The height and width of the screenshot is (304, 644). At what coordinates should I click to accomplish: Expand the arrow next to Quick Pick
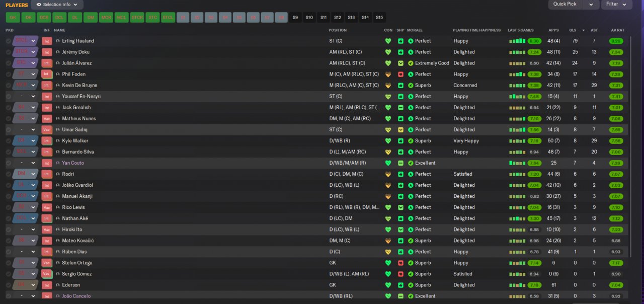(x=591, y=5)
